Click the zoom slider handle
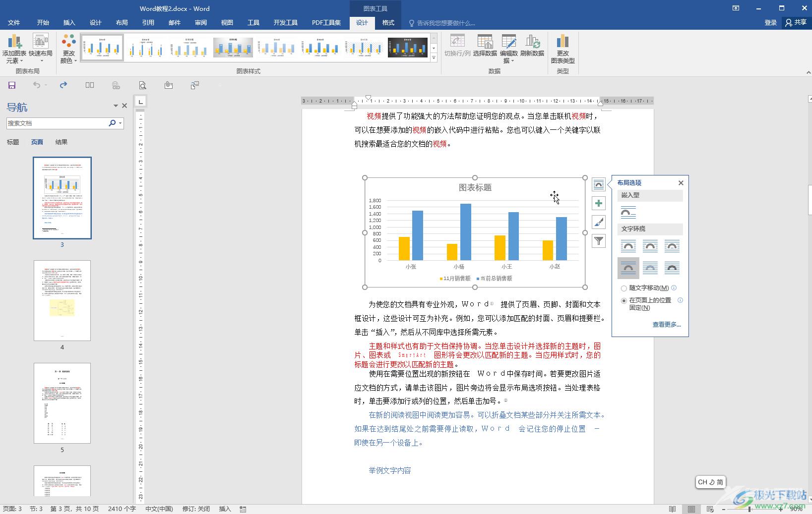This screenshot has height=514, width=812. click(x=750, y=509)
